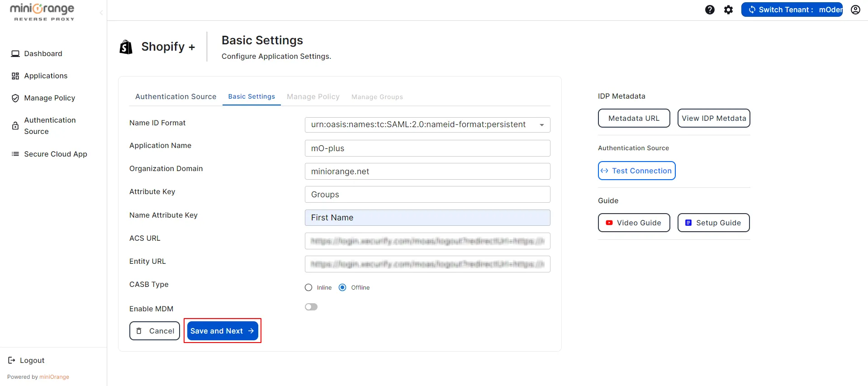
Task: Open the user profile avatar icon
Action: point(855,10)
